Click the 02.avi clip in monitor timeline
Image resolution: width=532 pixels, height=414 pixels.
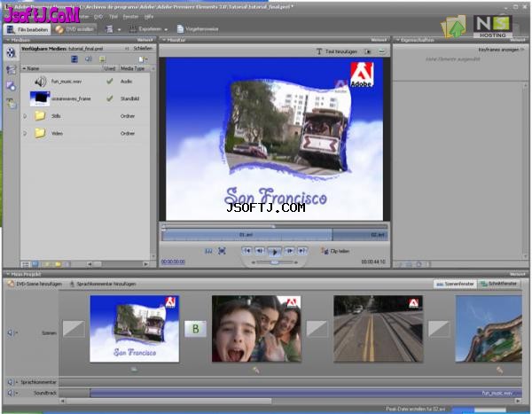360,235
